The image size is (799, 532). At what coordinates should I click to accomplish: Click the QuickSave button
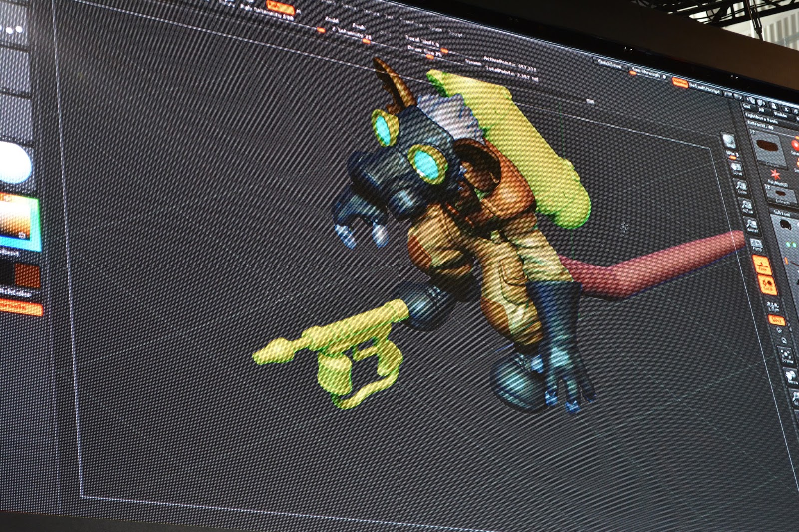click(x=610, y=63)
